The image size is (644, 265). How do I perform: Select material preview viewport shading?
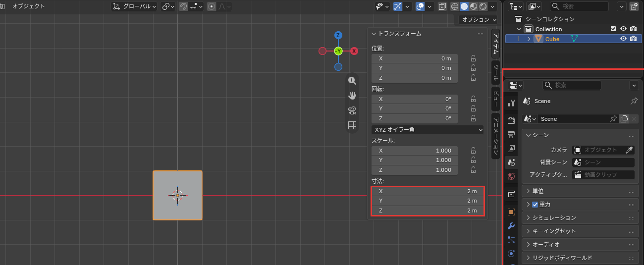click(474, 6)
